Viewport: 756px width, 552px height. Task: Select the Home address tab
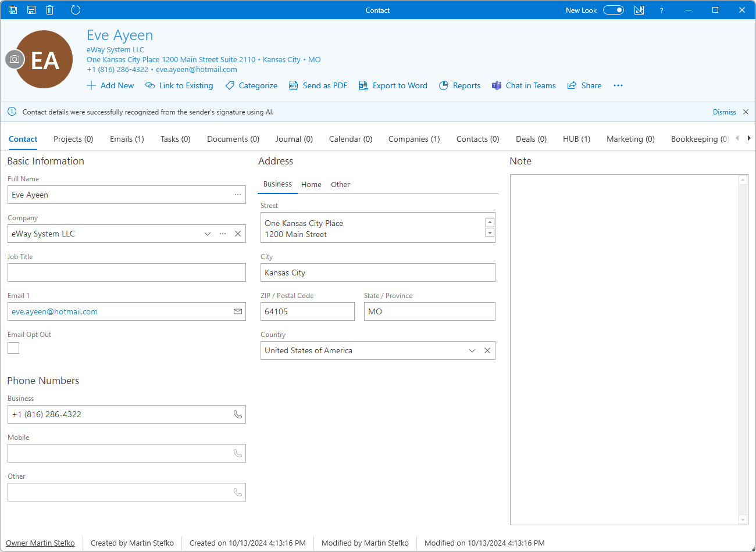[311, 184]
